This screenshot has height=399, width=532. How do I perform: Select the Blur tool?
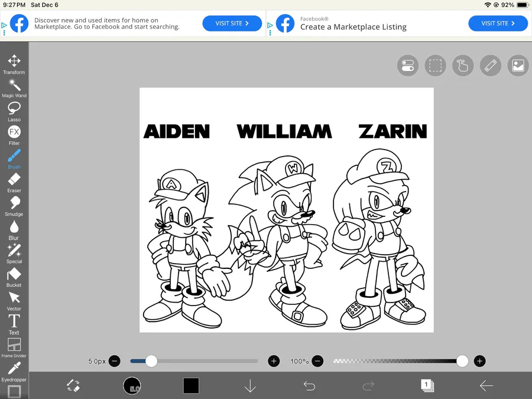pos(14,230)
